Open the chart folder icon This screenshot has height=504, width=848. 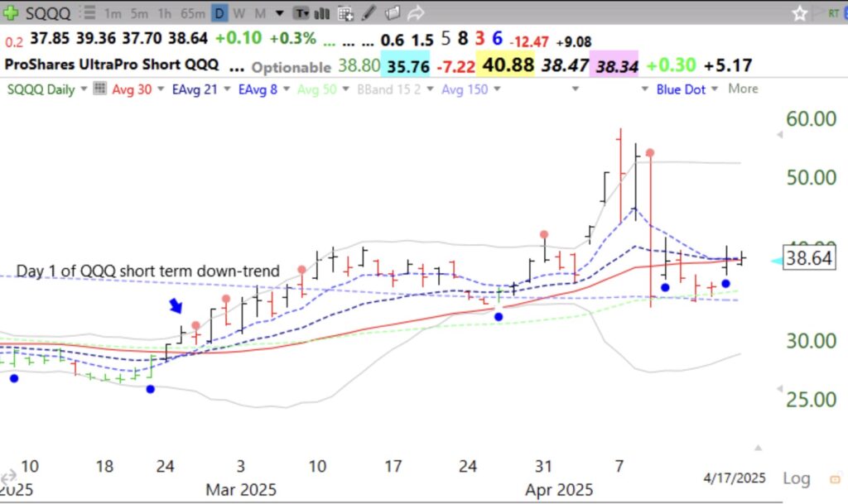point(393,13)
